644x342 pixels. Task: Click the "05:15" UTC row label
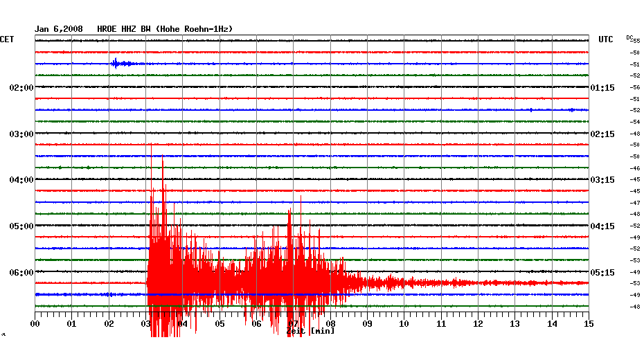(602, 273)
